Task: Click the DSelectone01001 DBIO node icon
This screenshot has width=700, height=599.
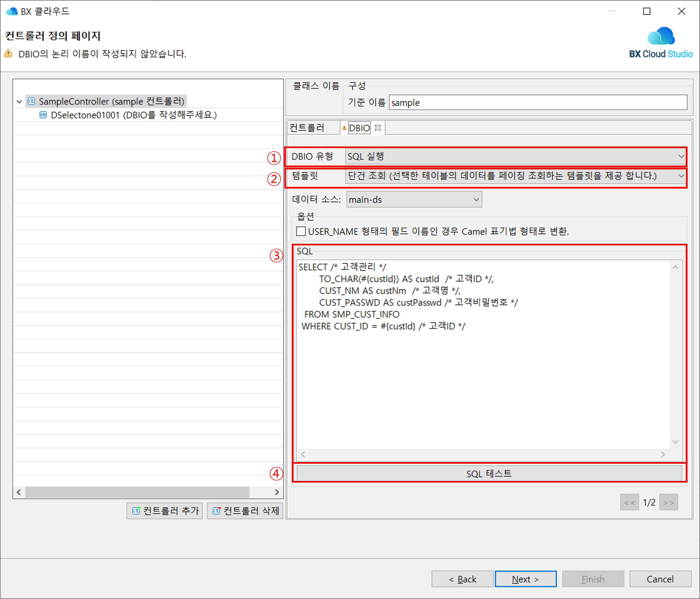Action: (43, 115)
